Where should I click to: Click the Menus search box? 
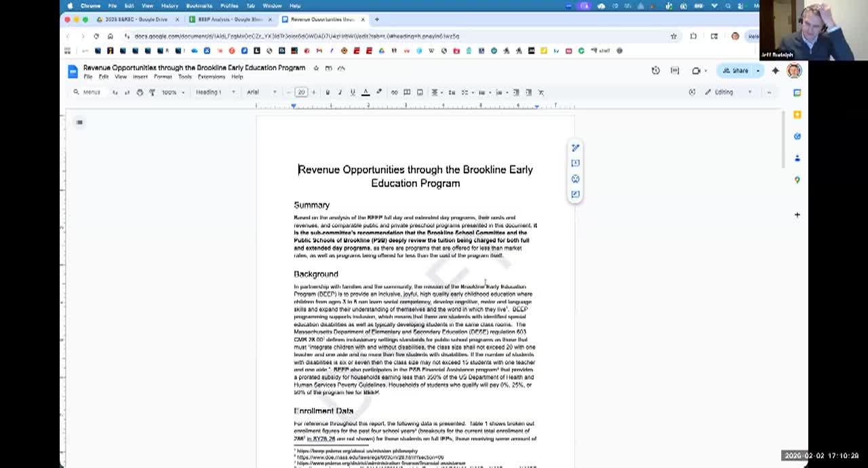pos(87,92)
